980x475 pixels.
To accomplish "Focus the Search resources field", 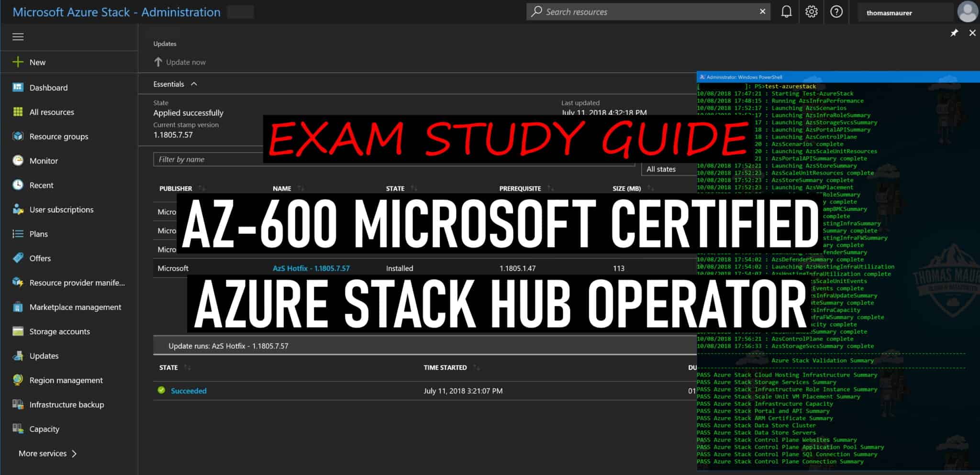I will pos(648,11).
